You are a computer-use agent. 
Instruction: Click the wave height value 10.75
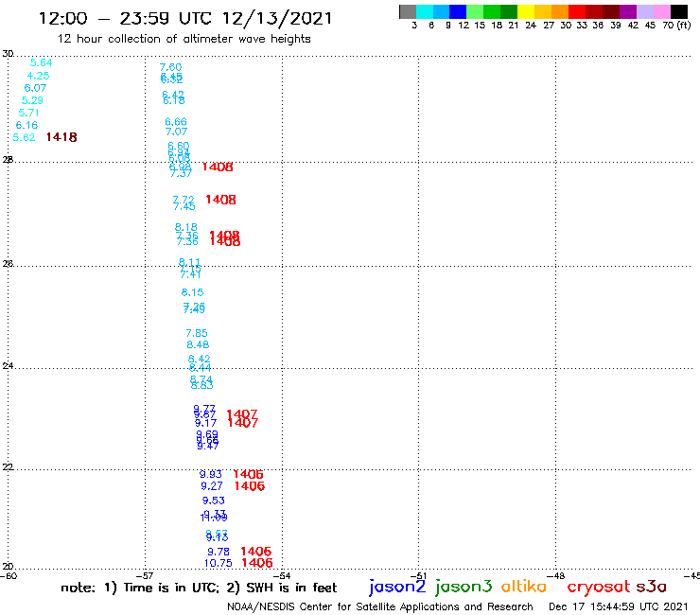219,563
